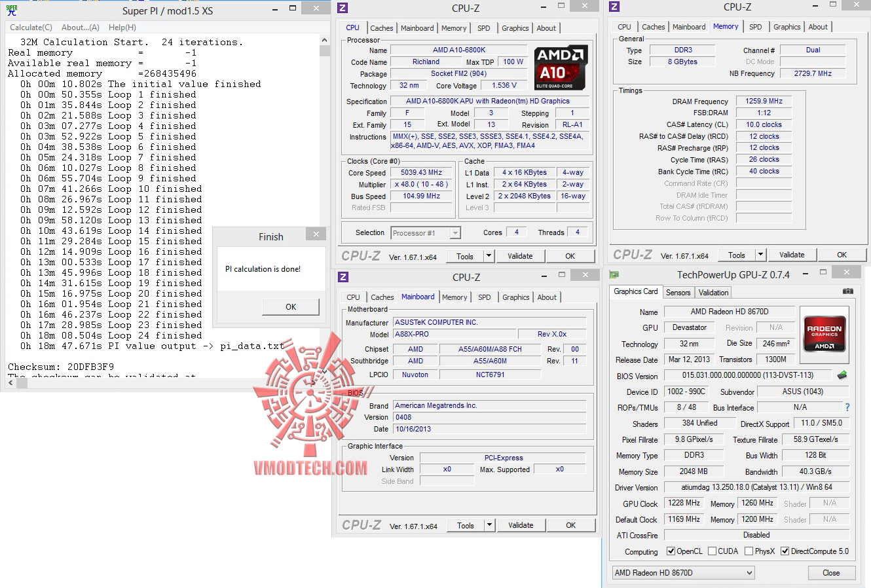Click the "Loop 24 finished" line in Super PI
Image resolution: width=871 pixels, height=588 pixels.
pos(111,335)
